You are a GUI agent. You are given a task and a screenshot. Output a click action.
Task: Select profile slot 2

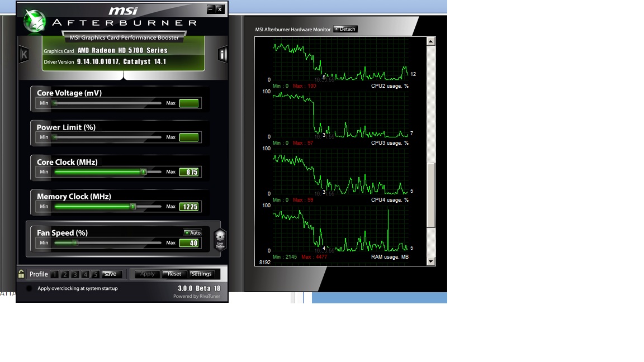coord(65,274)
